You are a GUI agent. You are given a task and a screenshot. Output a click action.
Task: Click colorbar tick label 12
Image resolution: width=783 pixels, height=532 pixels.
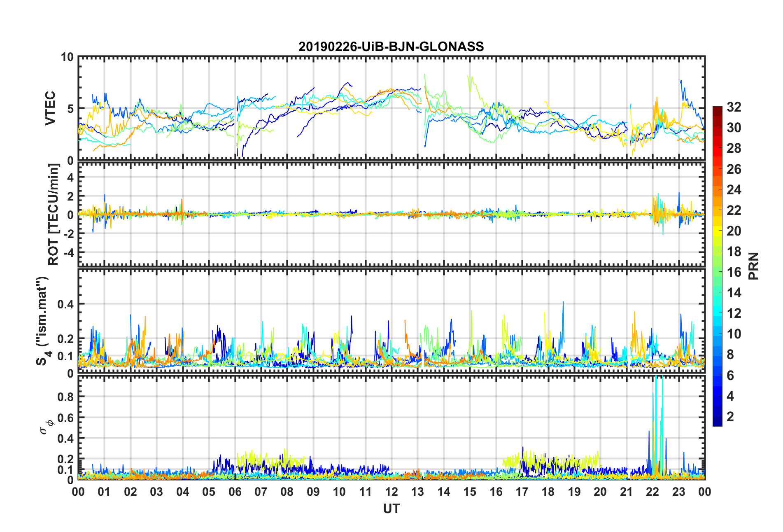point(734,313)
